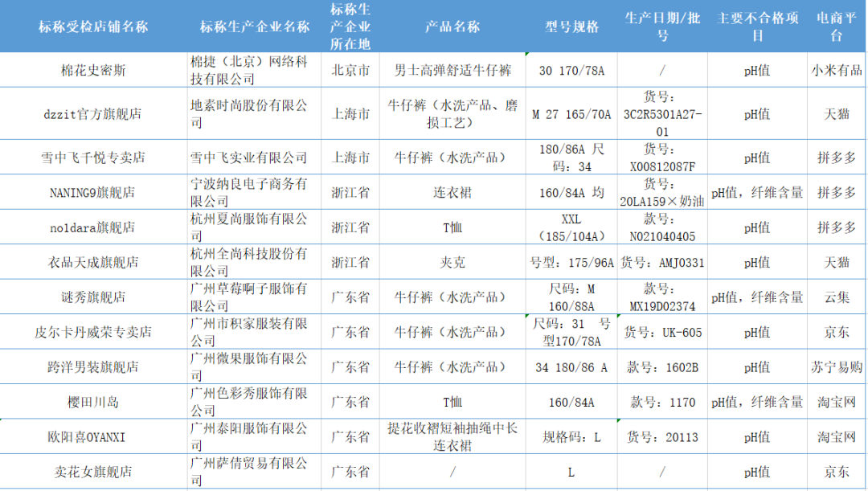Viewport: 868px width, 491px height.
Task: Select header cell 电商平台
Action: (x=837, y=27)
